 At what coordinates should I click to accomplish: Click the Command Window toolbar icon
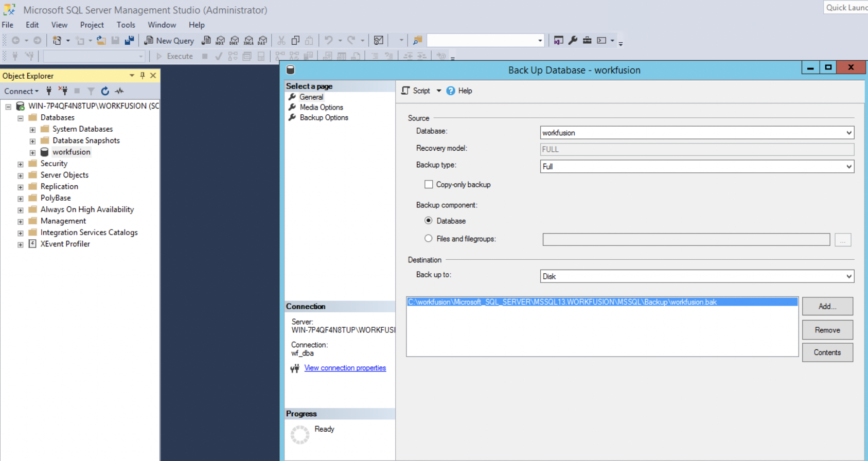coord(601,41)
